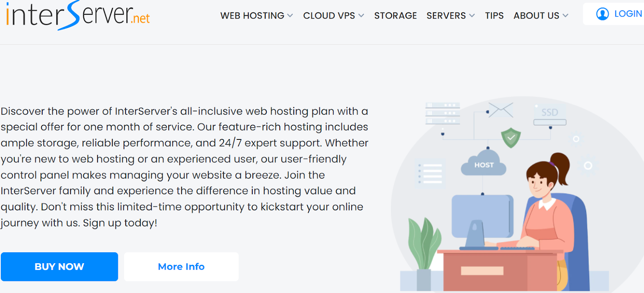Viewport: 644px width, 293px height.
Task: Open the STORAGE menu item
Action: 395,16
